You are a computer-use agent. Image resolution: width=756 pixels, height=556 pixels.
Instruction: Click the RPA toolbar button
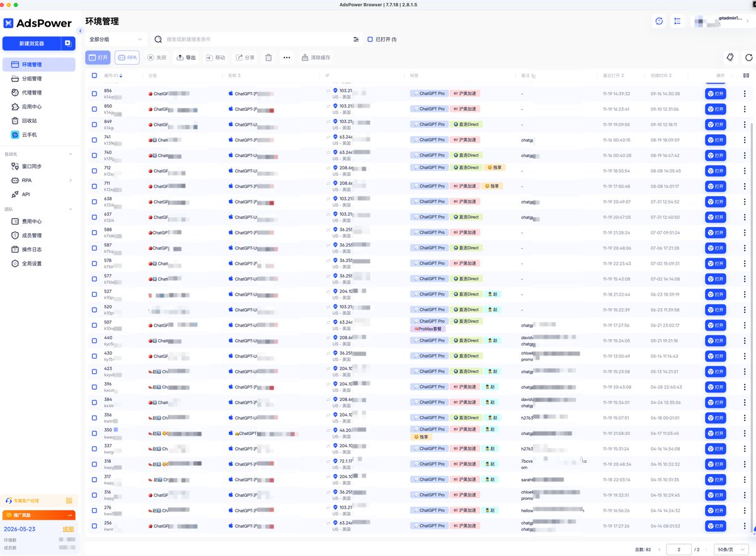127,57
